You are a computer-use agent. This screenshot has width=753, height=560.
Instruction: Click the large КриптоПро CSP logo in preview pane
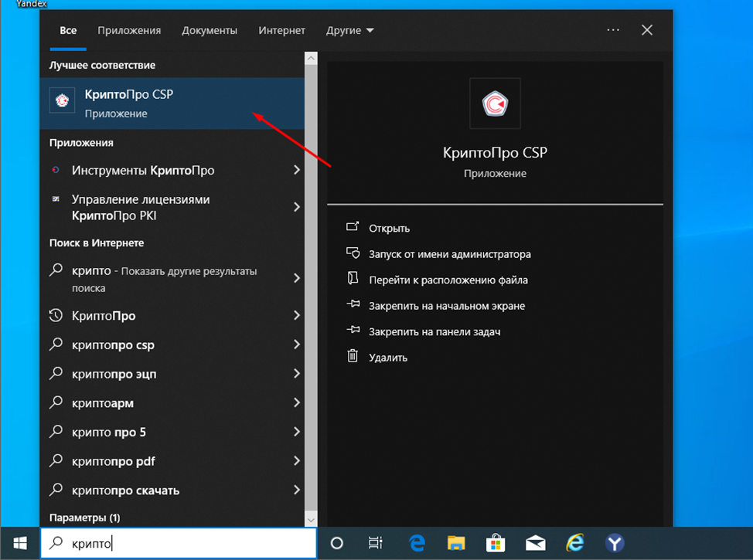495,104
